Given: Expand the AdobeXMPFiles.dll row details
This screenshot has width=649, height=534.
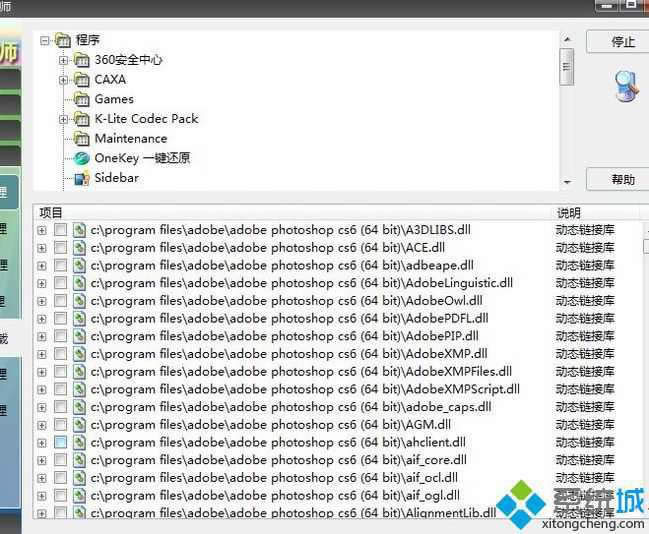Looking at the screenshot, I should [x=42, y=372].
